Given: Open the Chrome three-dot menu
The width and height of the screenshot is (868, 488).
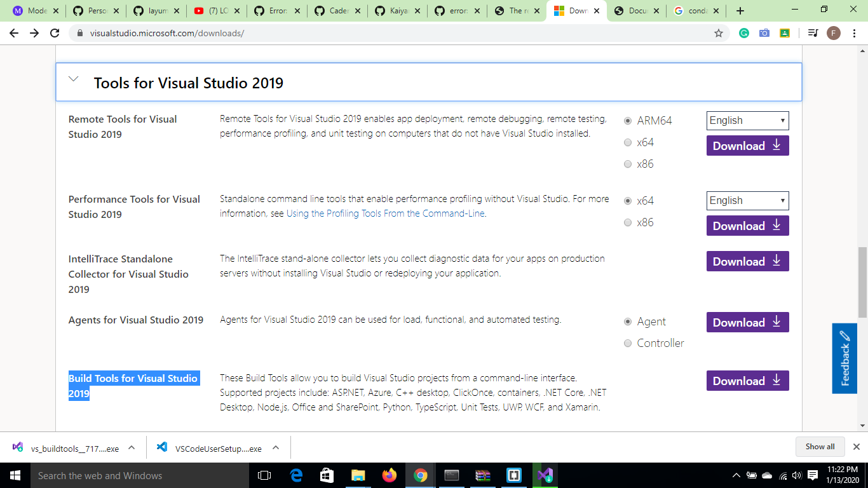Looking at the screenshot, I should (854, 32).
